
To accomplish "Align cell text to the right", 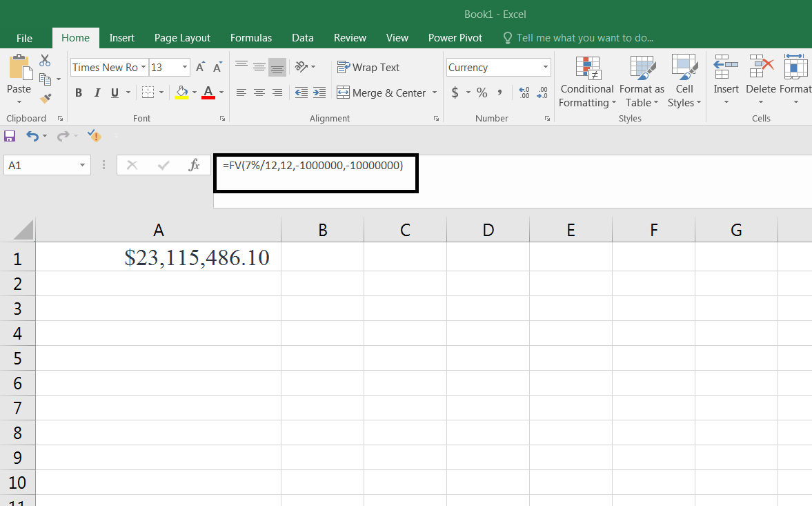I will (x=277, y=93).
